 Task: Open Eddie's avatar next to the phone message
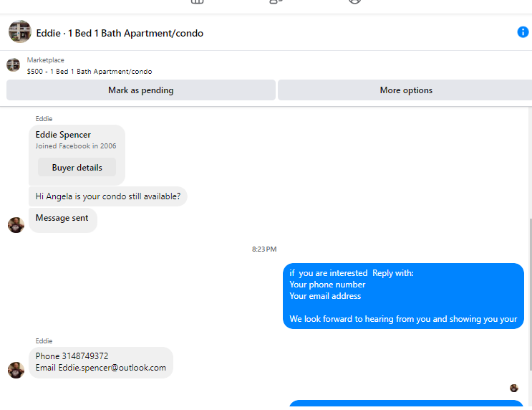click(16, 370)
